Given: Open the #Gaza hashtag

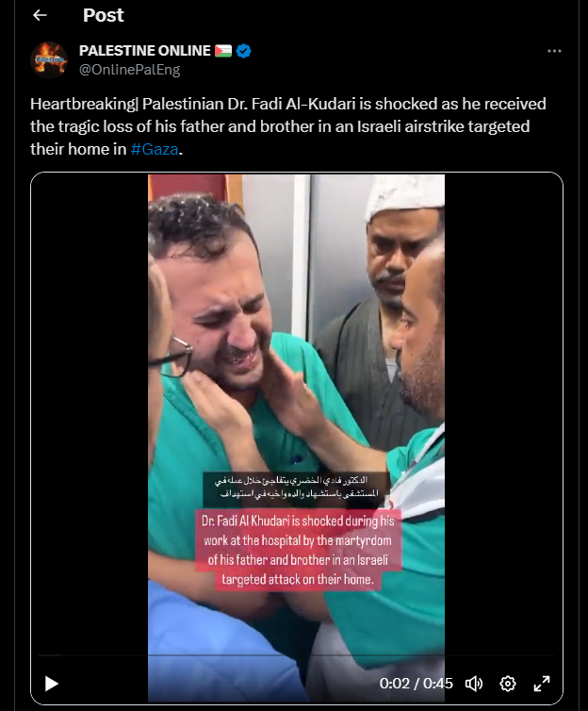Looking at the screenshot, I should [x=155, y=149].
